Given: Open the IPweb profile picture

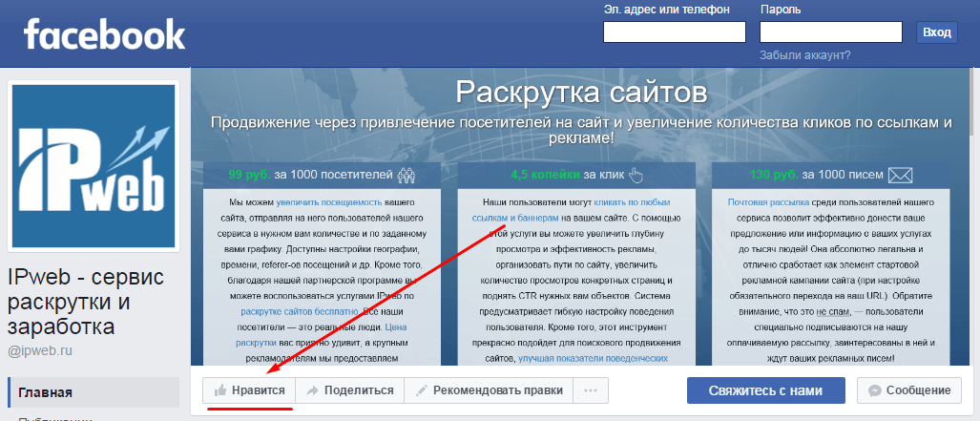Looking at the screenshot, I should pos(94,166).
